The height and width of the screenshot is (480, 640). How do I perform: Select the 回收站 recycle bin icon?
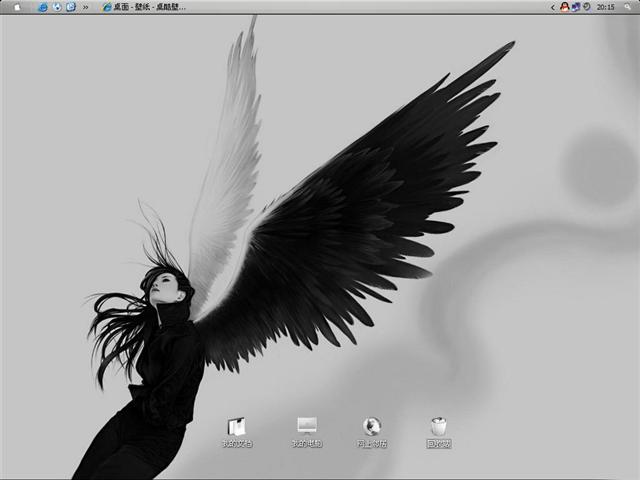(438, 426)
